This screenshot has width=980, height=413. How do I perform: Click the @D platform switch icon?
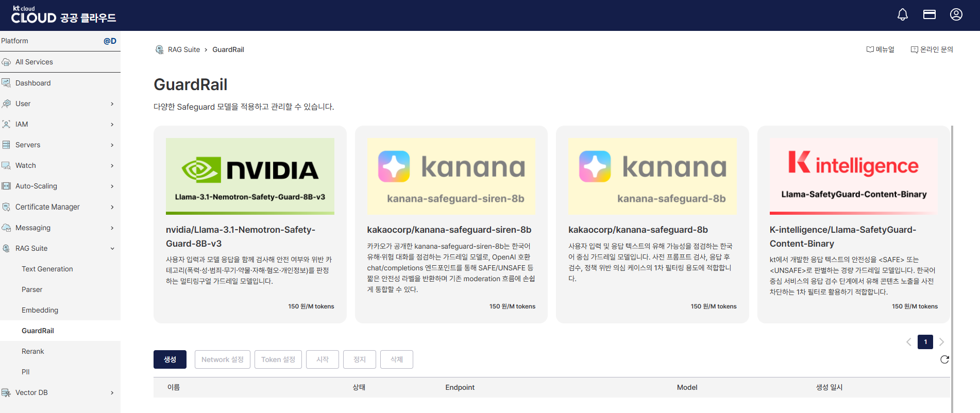click(x=110, y=41)
